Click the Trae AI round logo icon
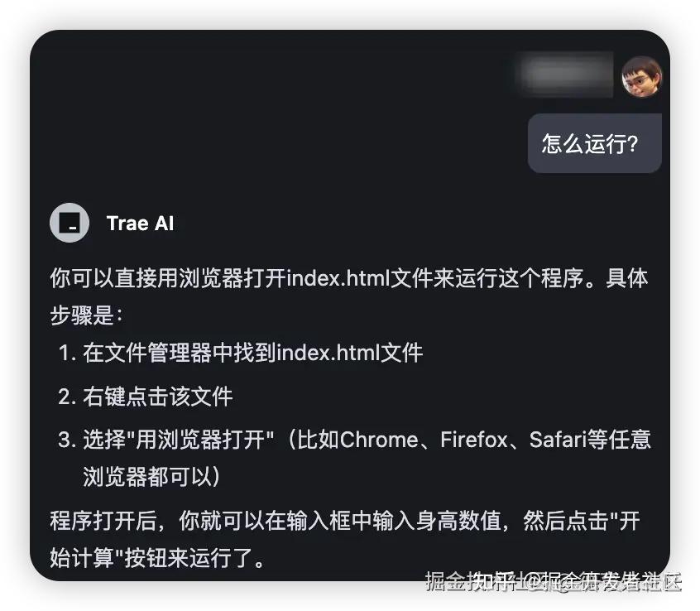 (x=70, y=223)
